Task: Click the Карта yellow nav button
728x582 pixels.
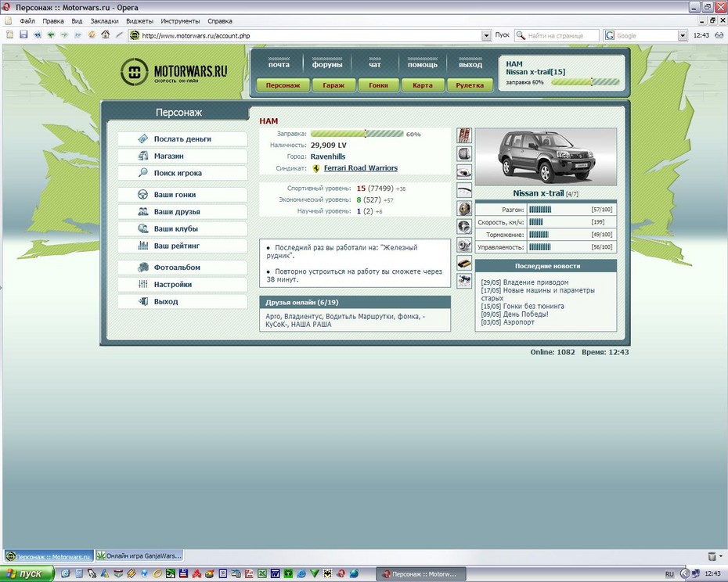Action: (x=423, y=85)
